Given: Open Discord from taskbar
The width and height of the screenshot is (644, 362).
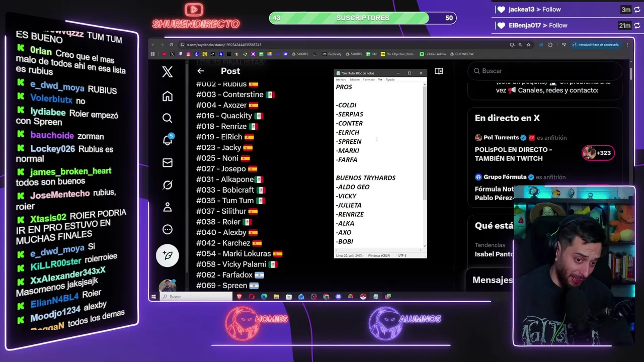Looking at the screenshot, I should click(x=338, y=297).
